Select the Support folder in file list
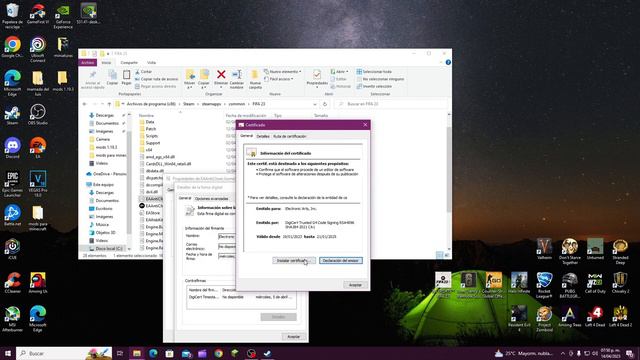Viewport: 640px width, 360px height. (153, 143)
